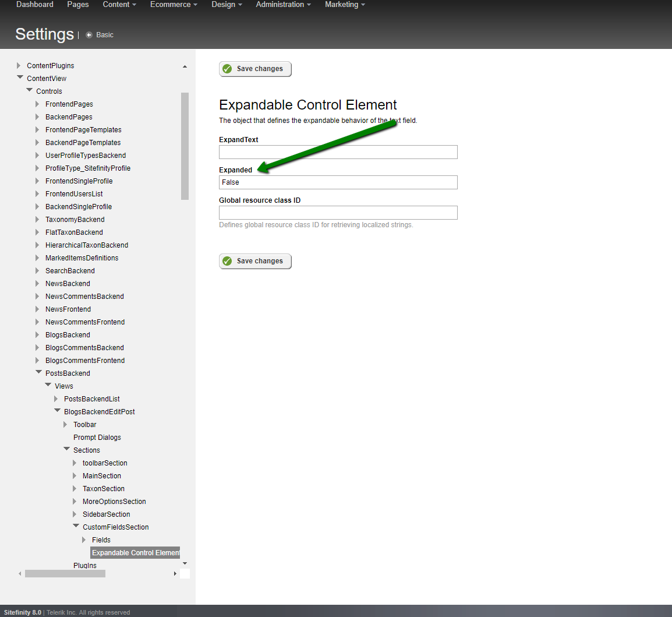Click the top Save changes button
672x617 pixels.
[x=256, y=69]
